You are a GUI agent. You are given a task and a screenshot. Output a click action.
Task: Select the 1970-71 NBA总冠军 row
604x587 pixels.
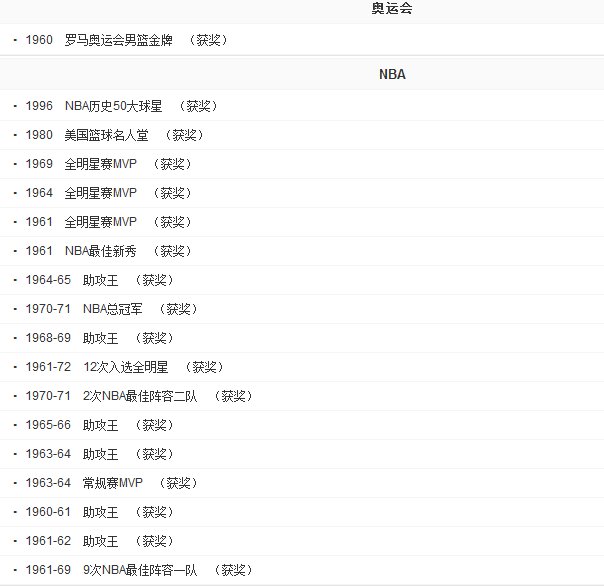[x=302, y=309]
